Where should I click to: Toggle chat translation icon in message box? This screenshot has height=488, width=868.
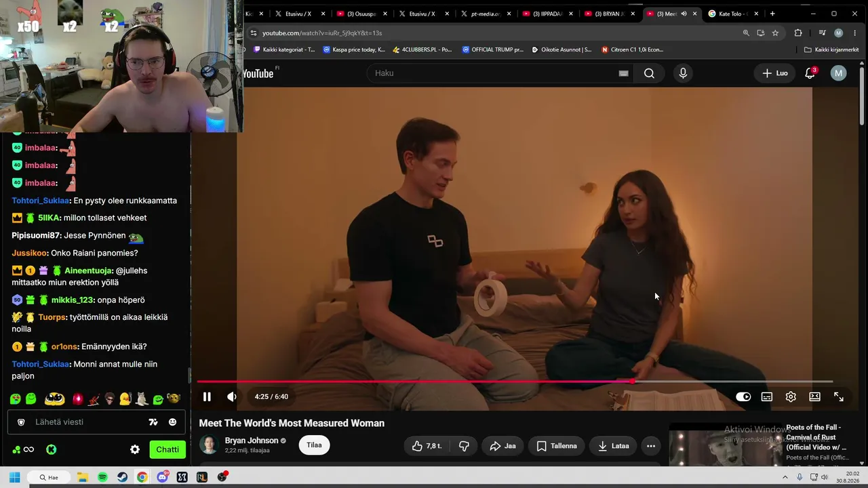[153, 422]
